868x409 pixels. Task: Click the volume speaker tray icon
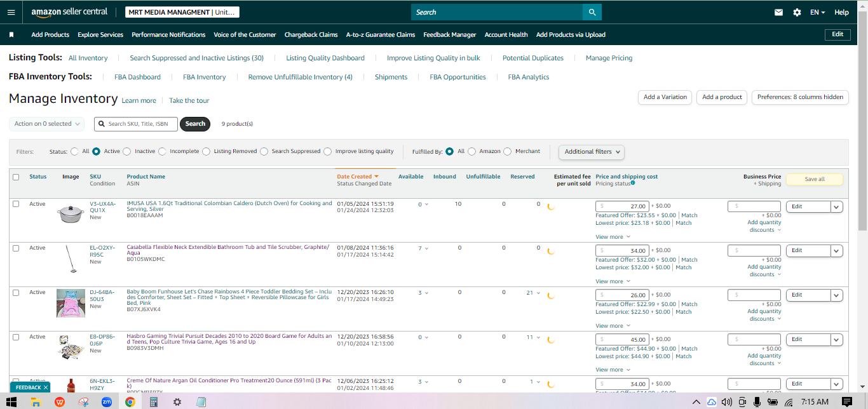[x=726, y=402]
